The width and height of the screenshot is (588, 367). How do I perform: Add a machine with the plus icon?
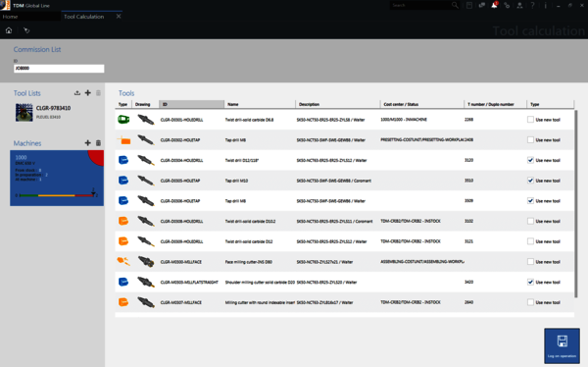[x=88, y=142]
